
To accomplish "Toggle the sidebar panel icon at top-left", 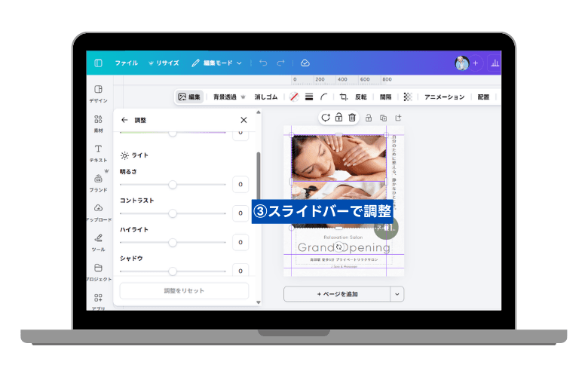I will pos(98,63).
